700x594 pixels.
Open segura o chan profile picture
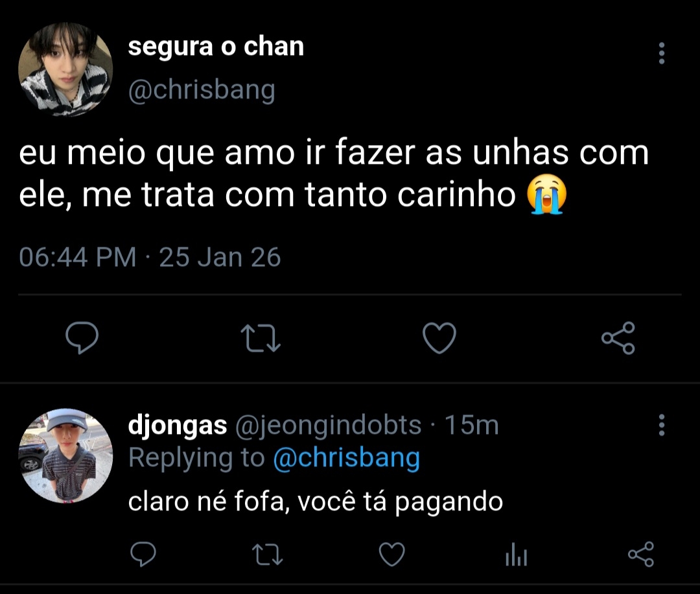65,69
